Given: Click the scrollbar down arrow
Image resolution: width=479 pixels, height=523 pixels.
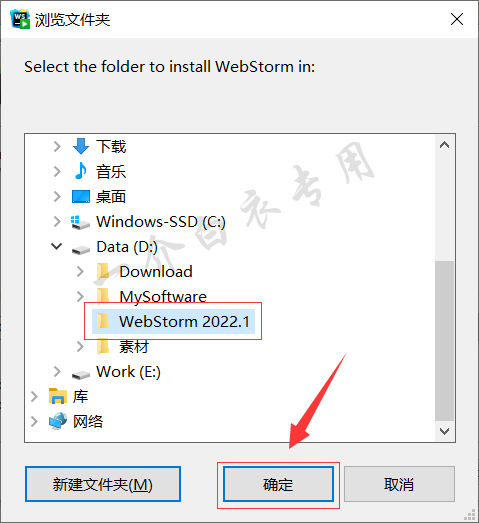Looking at the screenshot, I should click(444, 431).
